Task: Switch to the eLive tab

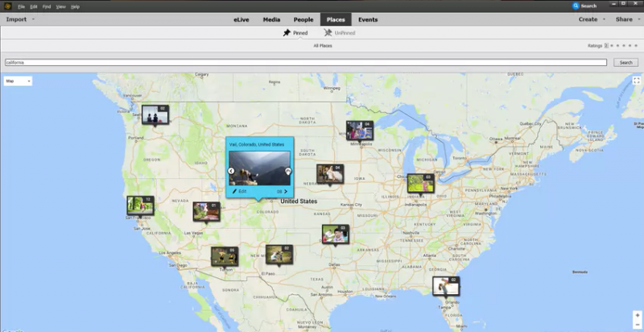Action: (x=242, y=19)
